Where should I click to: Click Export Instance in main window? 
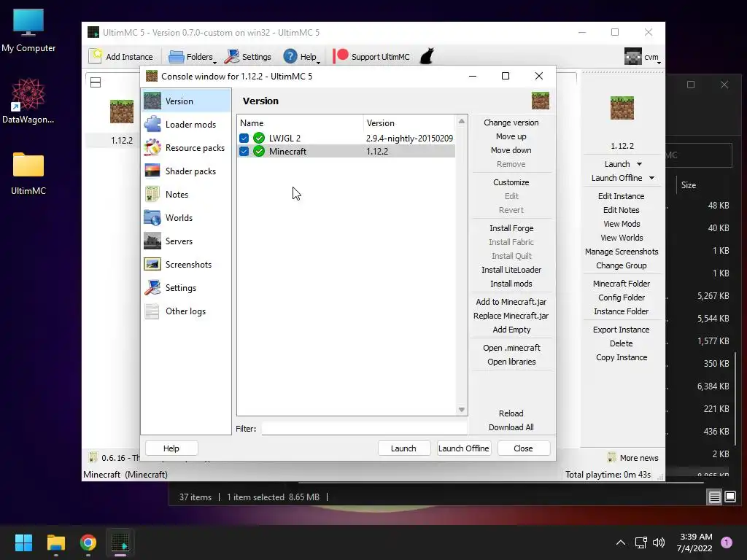(622, 330)
